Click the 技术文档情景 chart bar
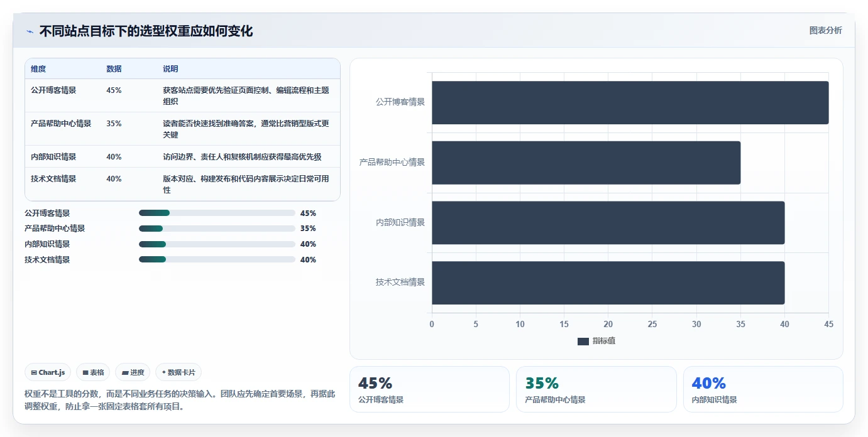868x437 pixels. coord(608,283)
